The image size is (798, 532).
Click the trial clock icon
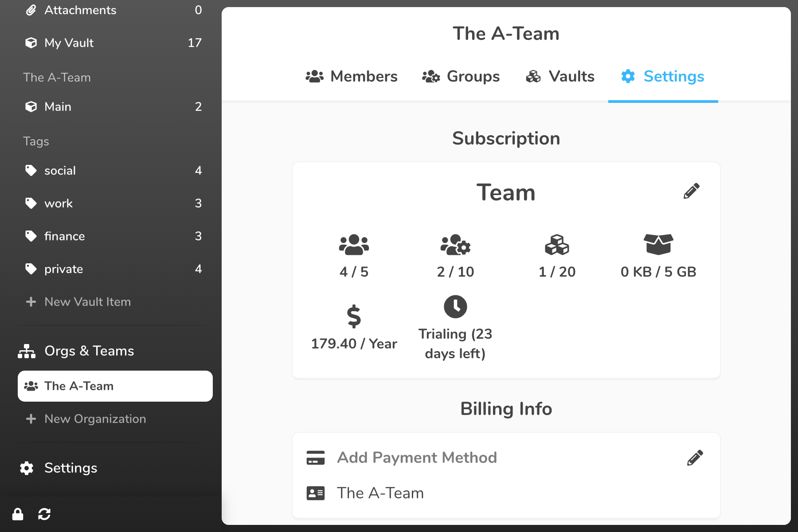point(455,306)
